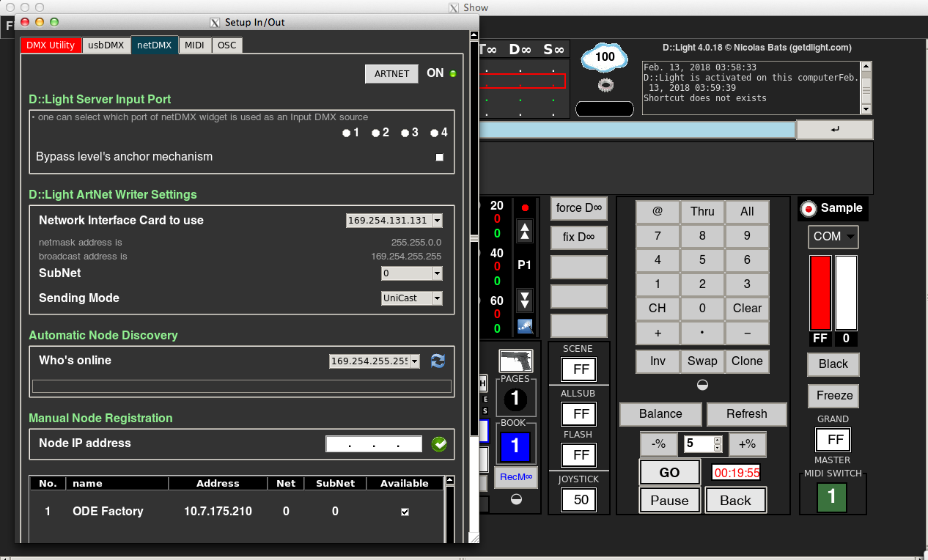
Task: Open the usbDMX tab
Action: (x=106, y=45)
